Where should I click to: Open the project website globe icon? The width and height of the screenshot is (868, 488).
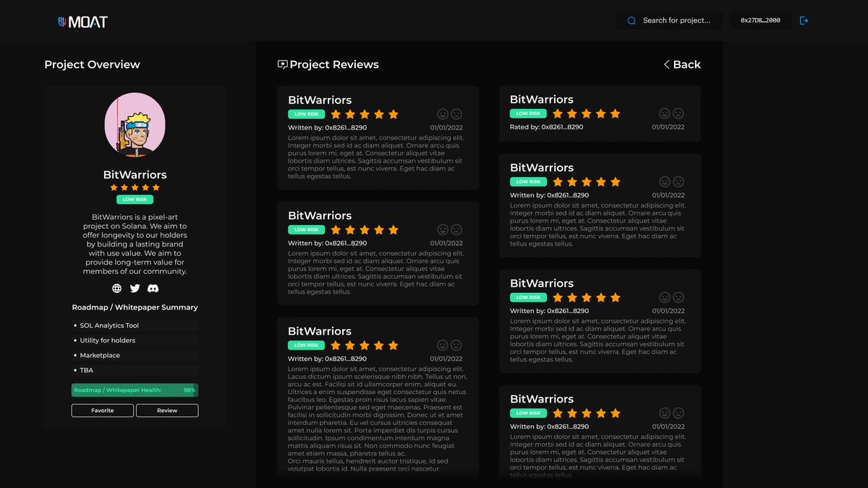pos(117,288)
